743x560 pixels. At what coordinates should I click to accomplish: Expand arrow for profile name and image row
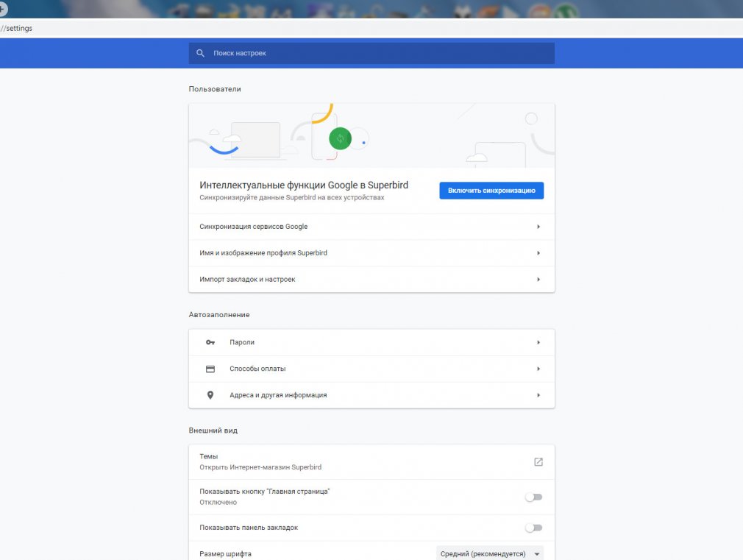tap(538, 253)
